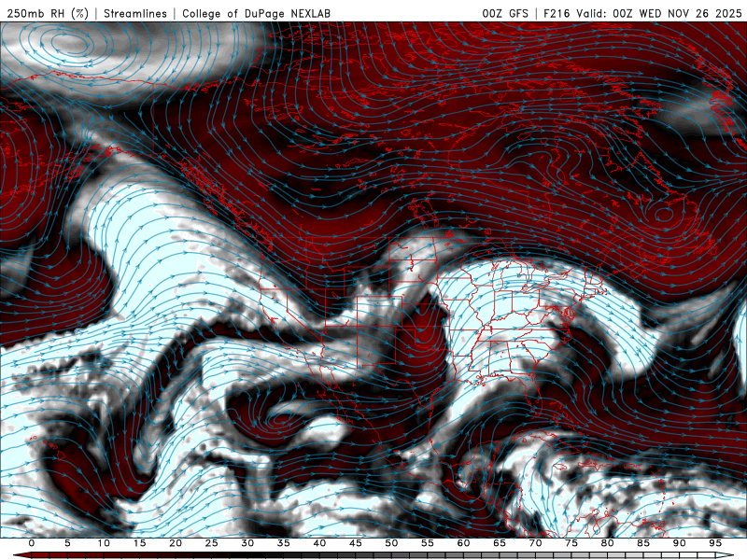Click the "55" colorbar scale label
747x560 pixels.
point(428,543)
